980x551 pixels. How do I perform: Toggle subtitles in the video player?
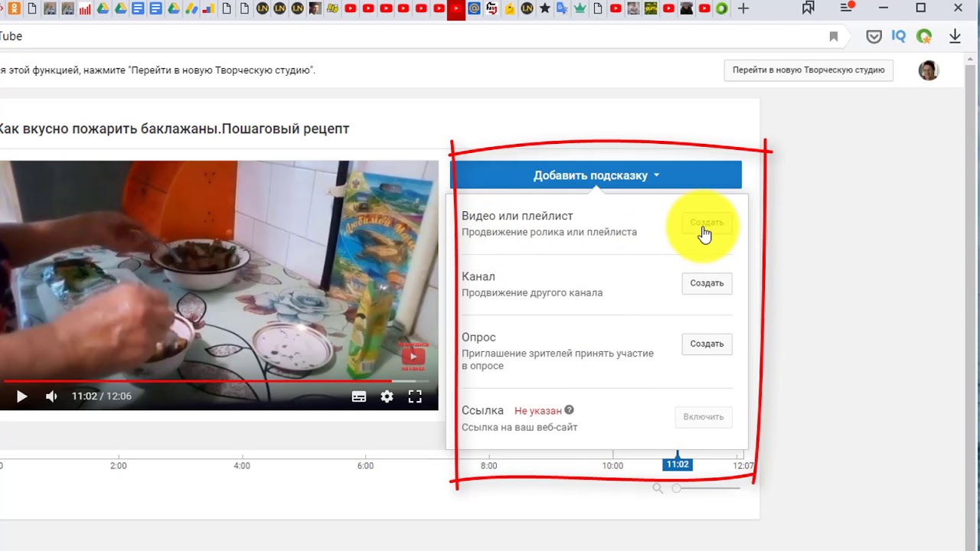359,396
